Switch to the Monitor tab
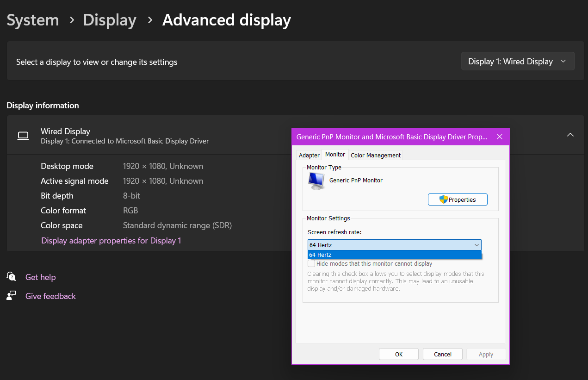Viewport: 588px width, 380px height. [x=335, y=155]
